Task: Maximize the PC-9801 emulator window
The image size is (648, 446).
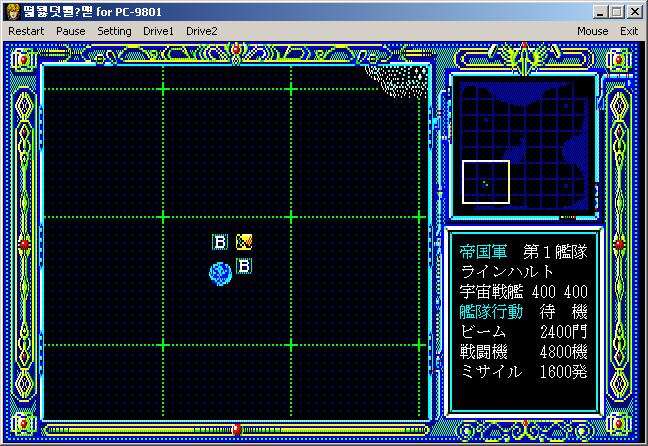Action: coord(617,12)
